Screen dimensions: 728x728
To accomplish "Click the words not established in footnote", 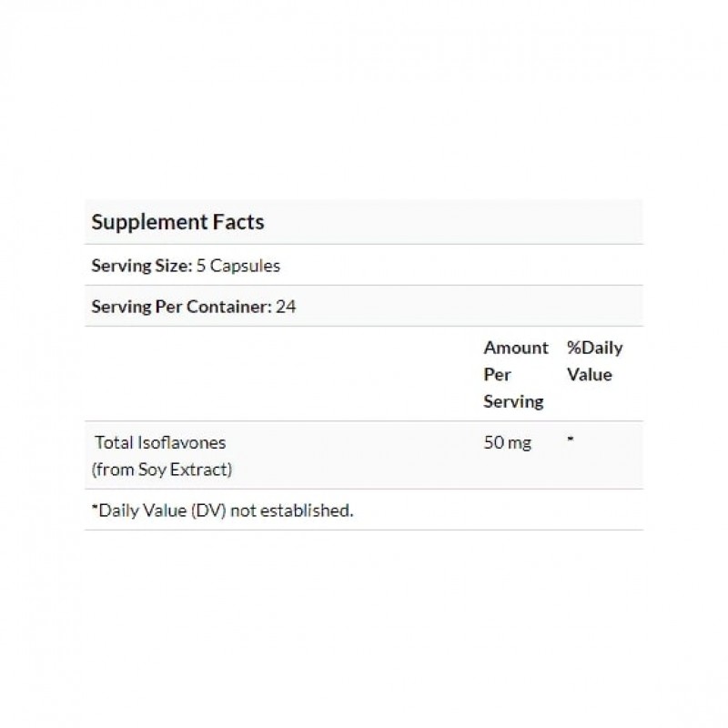I will click(291, 511).
